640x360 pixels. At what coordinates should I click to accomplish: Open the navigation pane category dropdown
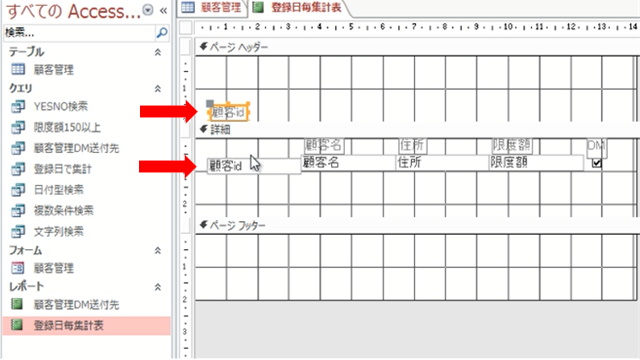[148, 10]
